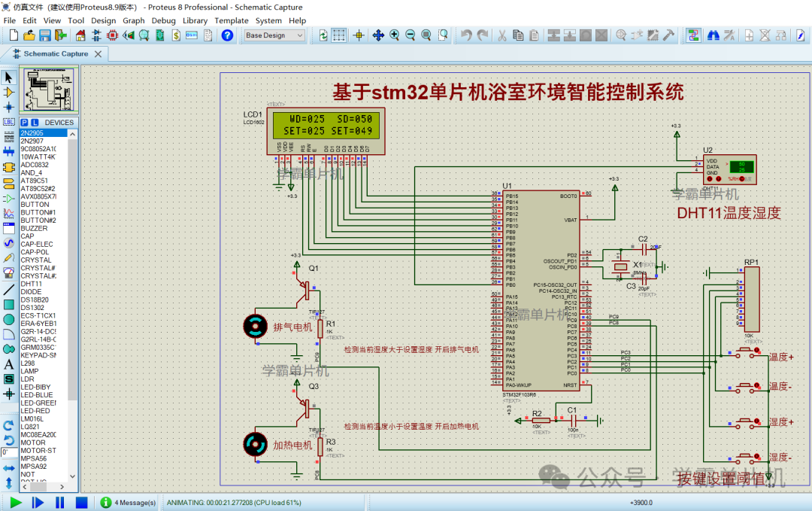The height and width of the screenshot is (511, 812).
Task: Toggle the false origin crosshair button
Action: (359, 35)
